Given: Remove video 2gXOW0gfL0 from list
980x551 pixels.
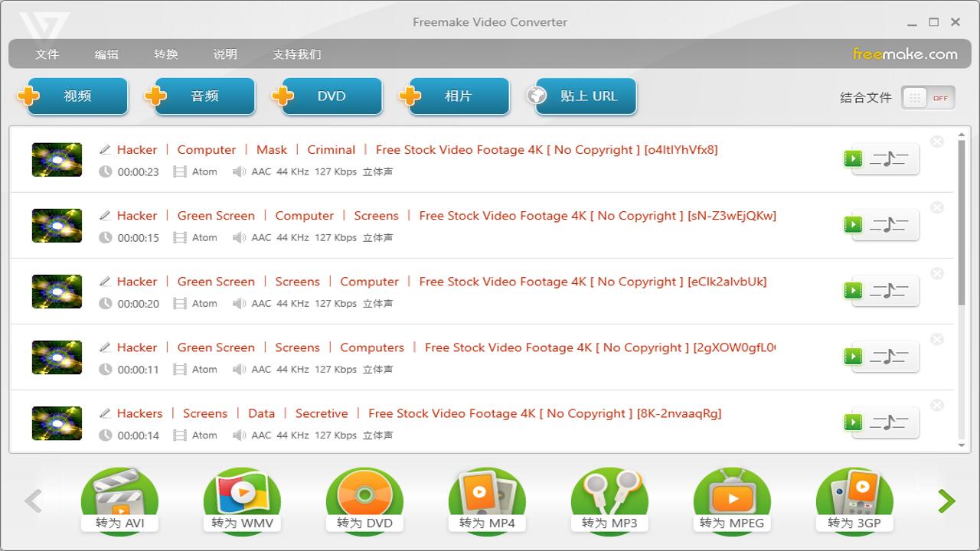Looking at the screenshot, I should tap(937, 339).
